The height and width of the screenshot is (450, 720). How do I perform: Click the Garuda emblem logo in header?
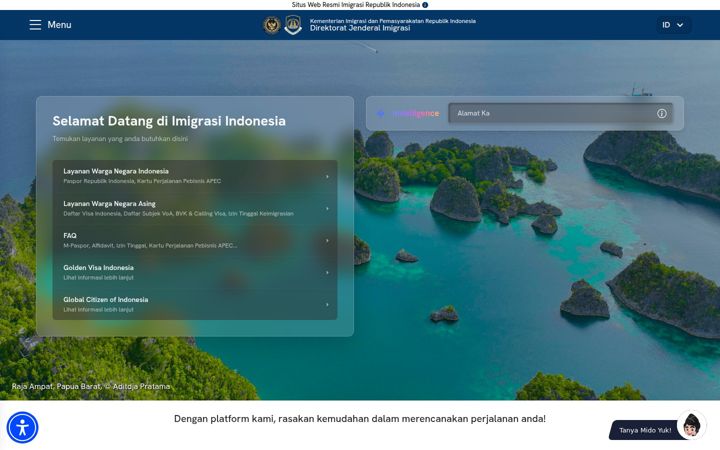[x=272, y=25]
